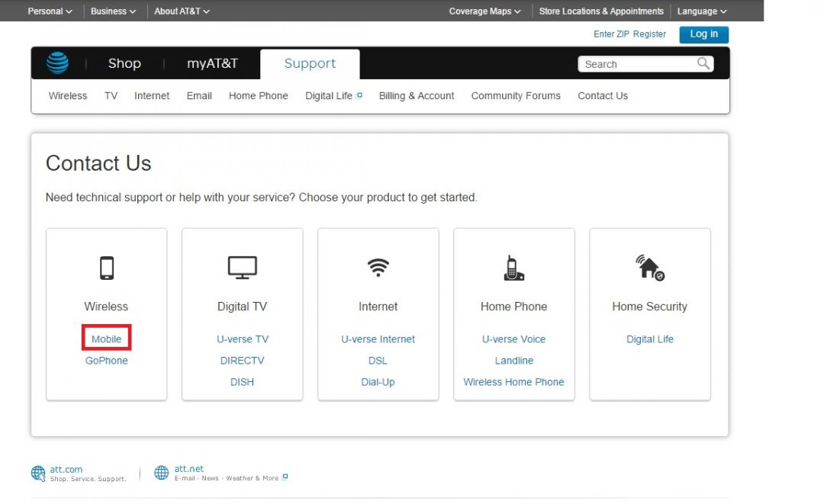824x504 pixels.
Task: Click the att.net globe icon
Action: pyautogui.click(x=161, y=474)
